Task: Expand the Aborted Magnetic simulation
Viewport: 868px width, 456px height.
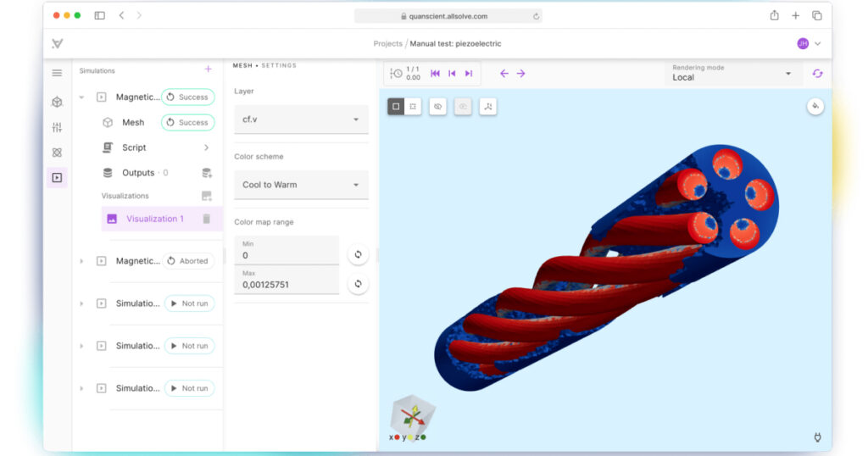Action: click(x=81, y=261)
